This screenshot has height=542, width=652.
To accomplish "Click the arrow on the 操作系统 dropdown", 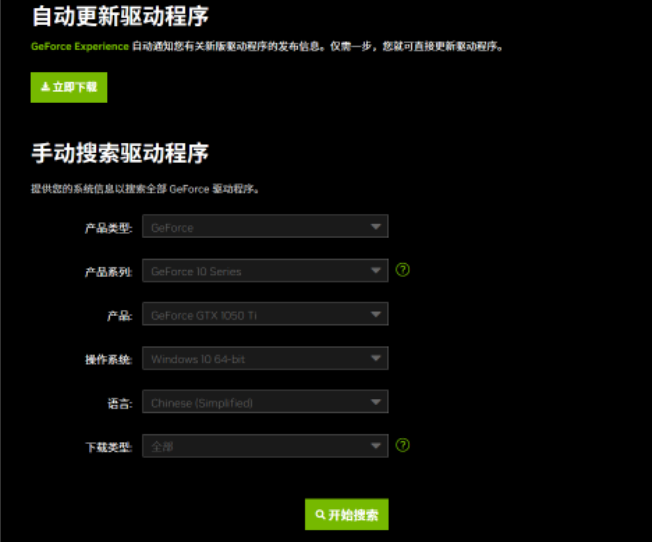I will point(376,358).
